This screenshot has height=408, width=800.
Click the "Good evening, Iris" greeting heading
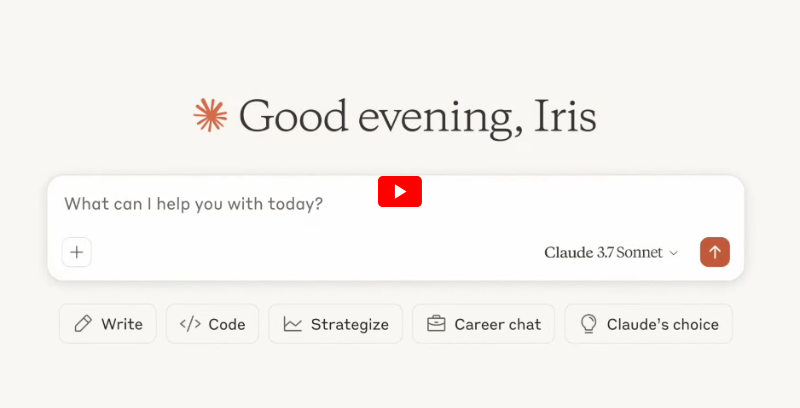(x=417, y=116)
